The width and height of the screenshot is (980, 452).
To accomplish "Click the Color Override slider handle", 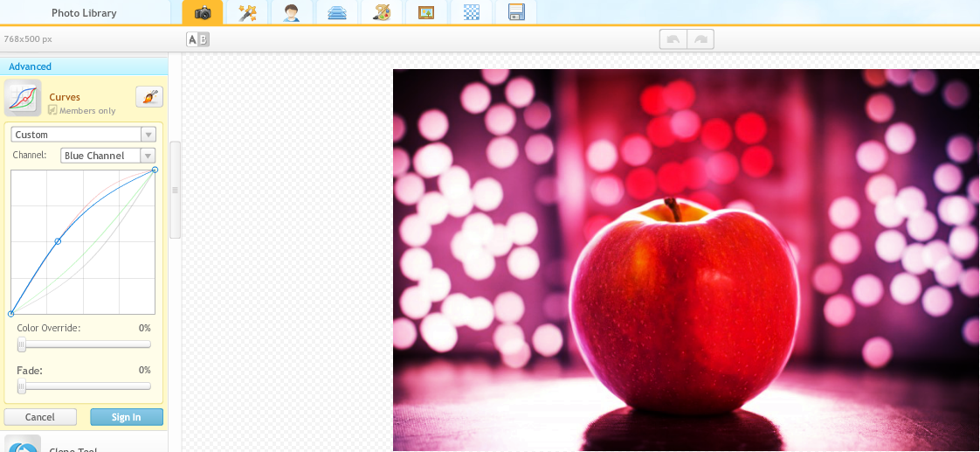I will [22, 344].
